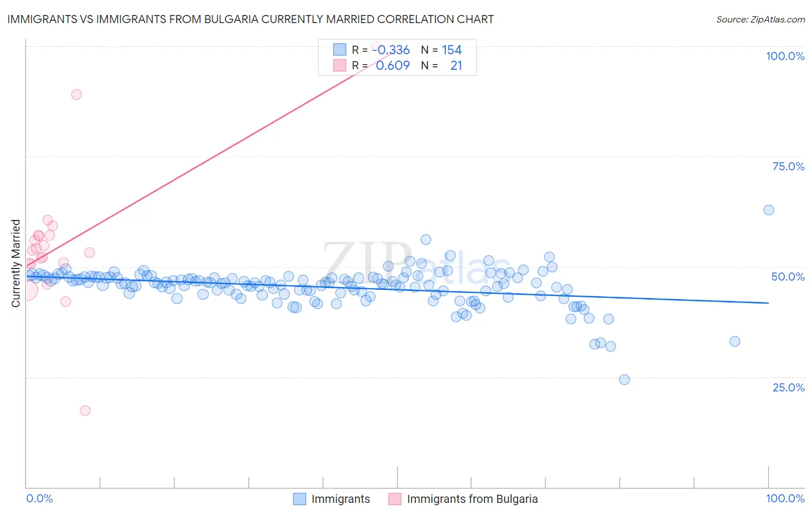Click the R = -0.336 correlation value
Viewport: 812px width, 515px height.
pos(381,50)
